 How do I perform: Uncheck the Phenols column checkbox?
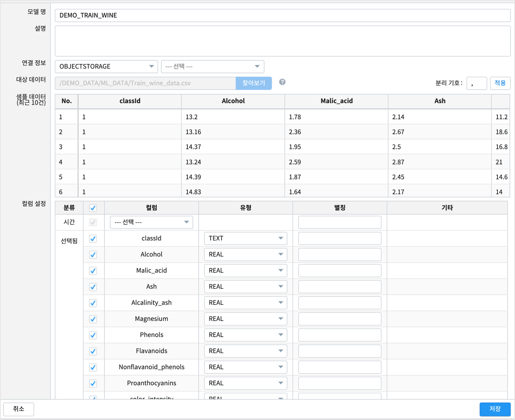(93, 335)
